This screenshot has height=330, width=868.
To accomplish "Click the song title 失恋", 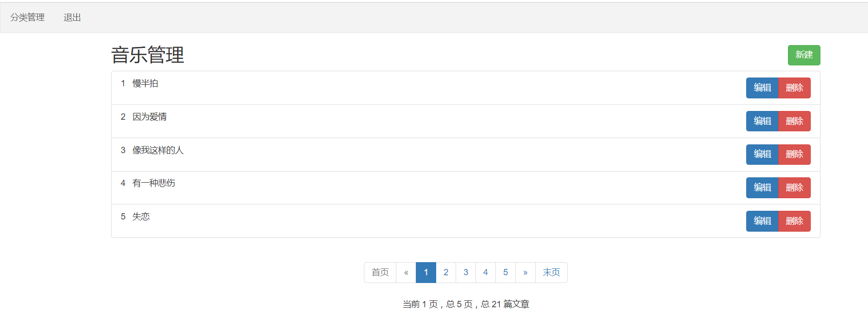I will point(141,217).
